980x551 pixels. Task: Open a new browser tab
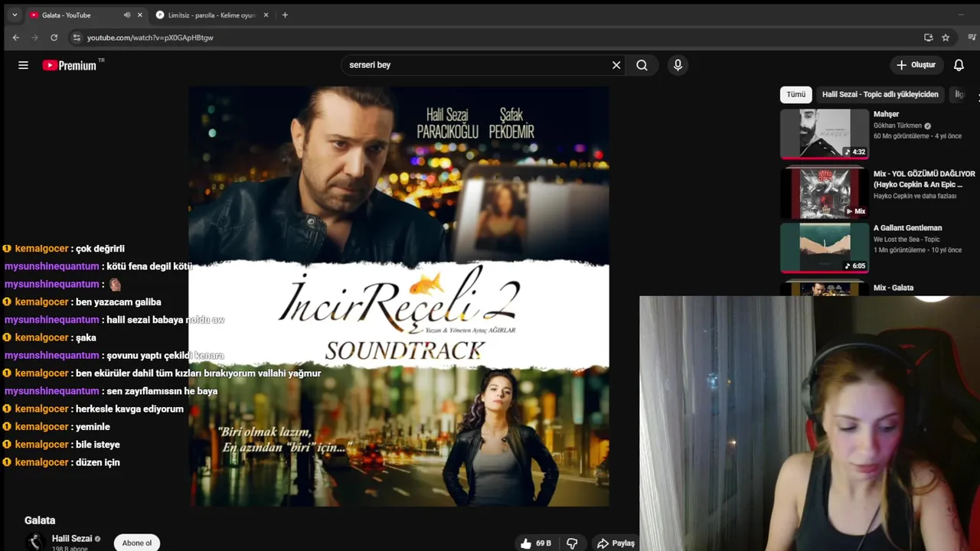[x=285, y=15]
